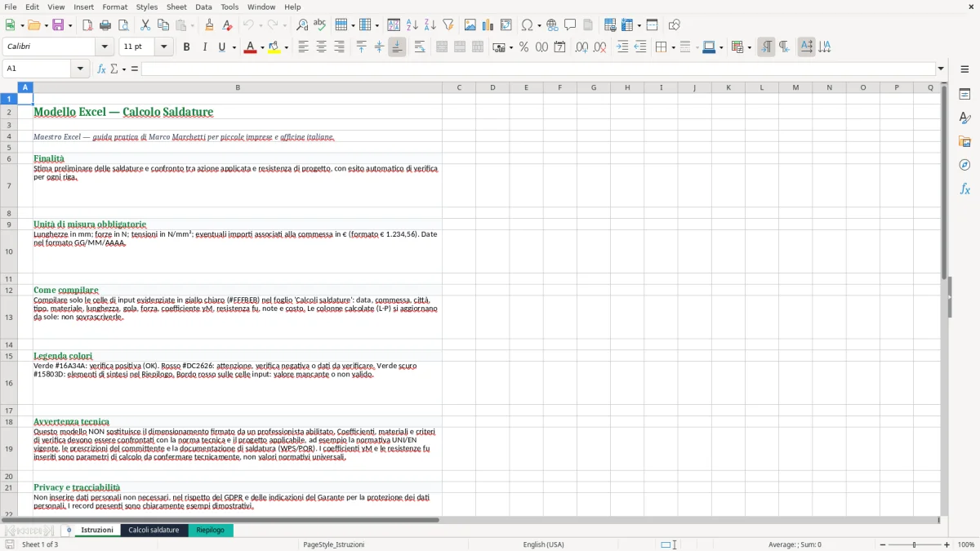Click the Draw Functions shapes icon
This screenshot has height=551, width=980.
[675, 25]
